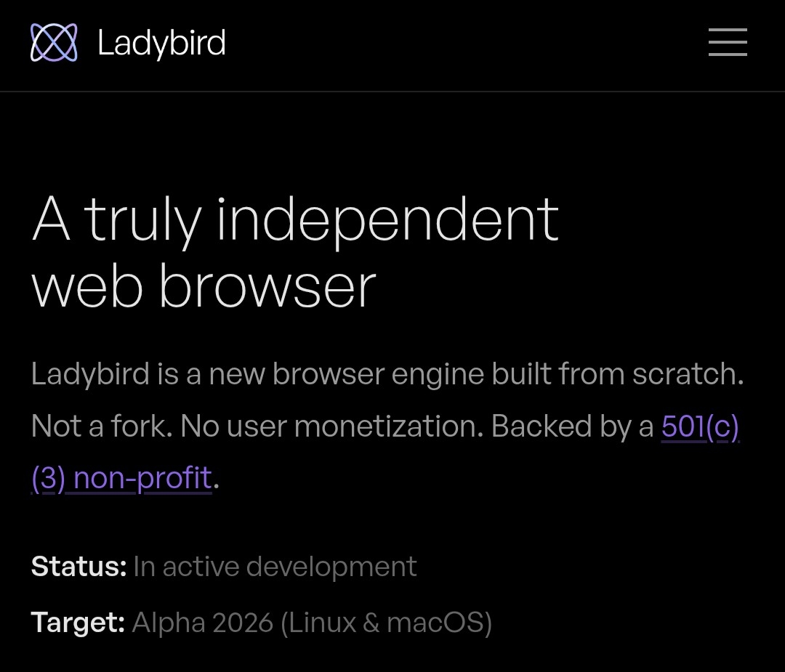785x672 pixels.
Task: Click the Ladybird brand name
Action: pos(161,43)
